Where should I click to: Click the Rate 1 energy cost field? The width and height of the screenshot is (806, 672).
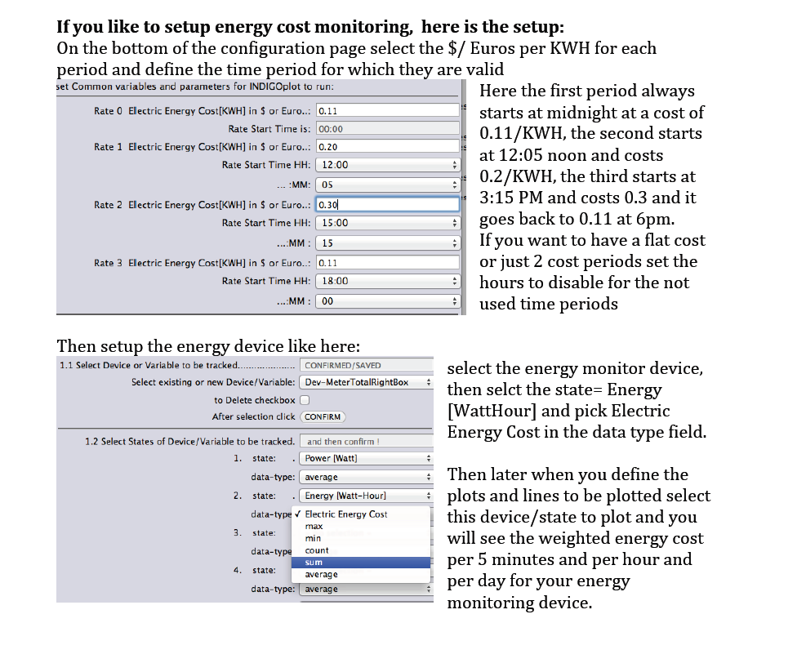388,146
